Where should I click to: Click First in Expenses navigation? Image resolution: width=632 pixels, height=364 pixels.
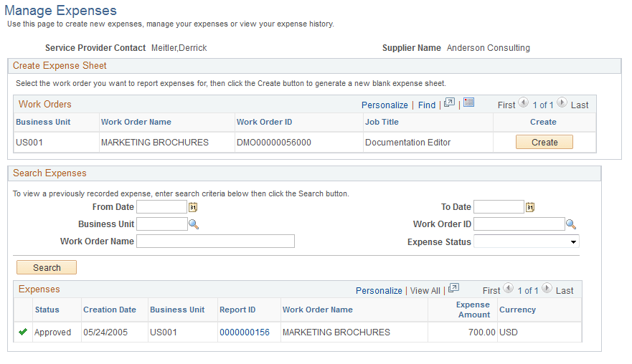click(x=491, y=291)
